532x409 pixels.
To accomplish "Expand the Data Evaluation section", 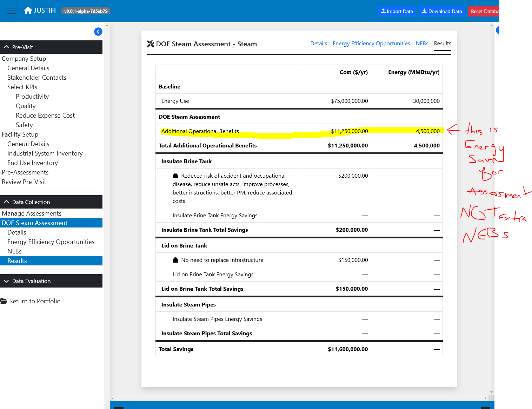I will pos(51,281).
